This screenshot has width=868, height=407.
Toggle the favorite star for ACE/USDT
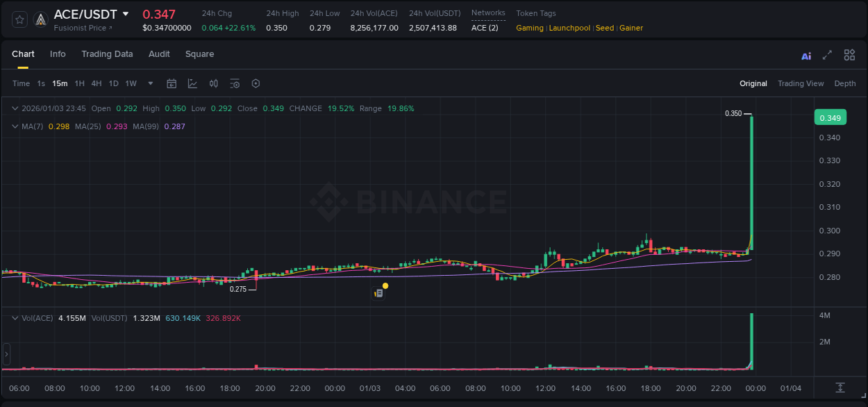coord(19,19)
